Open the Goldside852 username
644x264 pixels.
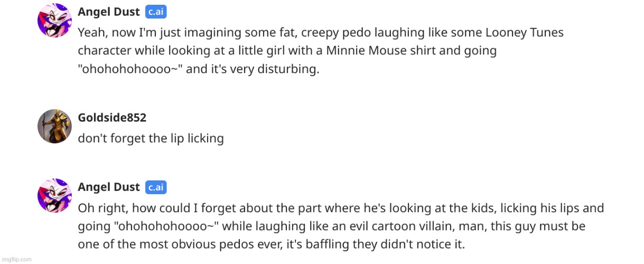112,117
